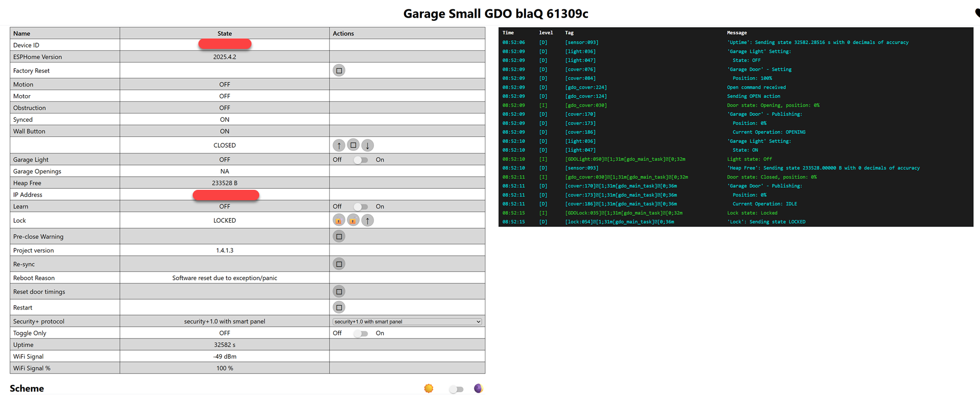The height and width of the screenshot is (414, 980).
Task: Click the Actions column header
Action: click(x=343, y=33)
